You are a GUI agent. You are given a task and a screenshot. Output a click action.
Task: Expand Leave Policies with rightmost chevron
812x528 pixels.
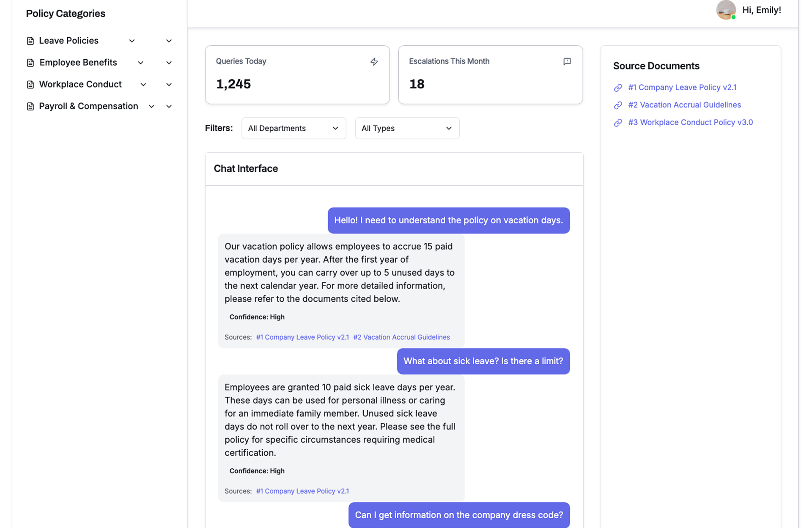click(x=169, y=41)
